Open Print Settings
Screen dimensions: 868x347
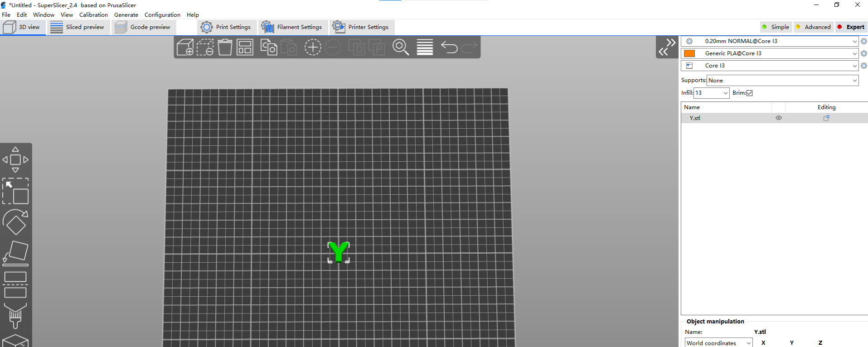click(x=226, y=27)
